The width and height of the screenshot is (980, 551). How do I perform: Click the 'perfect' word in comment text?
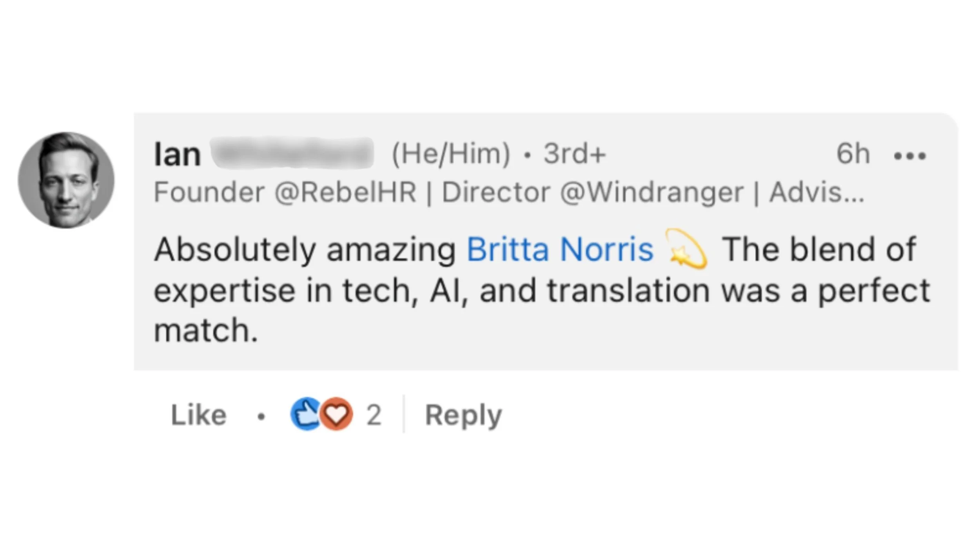point(874,291)
